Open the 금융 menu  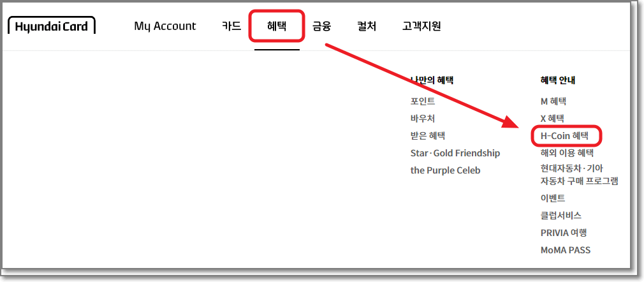tap(322, 26)
